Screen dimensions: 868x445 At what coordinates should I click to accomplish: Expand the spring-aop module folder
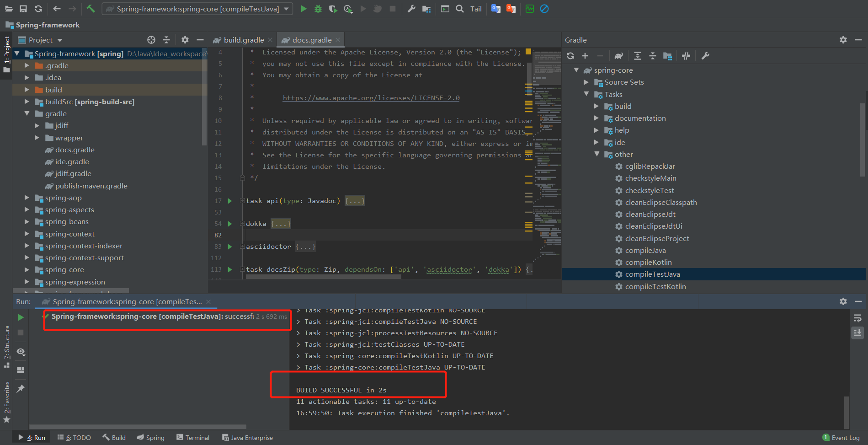click(27, 198)
